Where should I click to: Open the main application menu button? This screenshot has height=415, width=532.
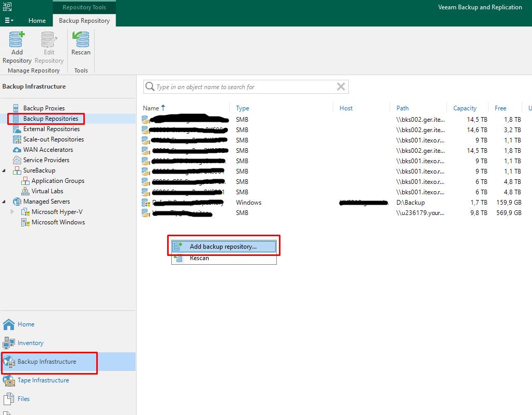(x=9, y=20)
